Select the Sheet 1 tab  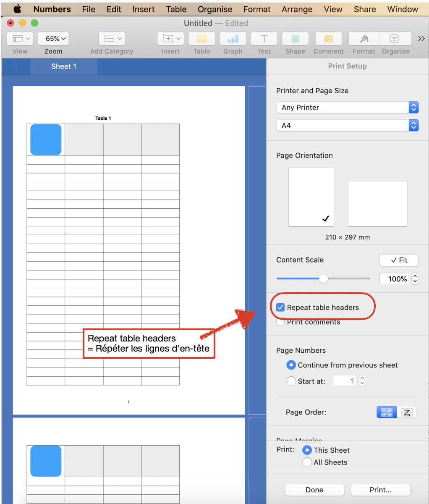64,66
